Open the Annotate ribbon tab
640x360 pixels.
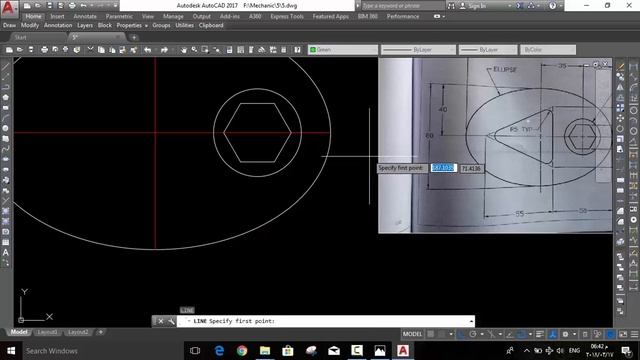click(x=85, y=16)
